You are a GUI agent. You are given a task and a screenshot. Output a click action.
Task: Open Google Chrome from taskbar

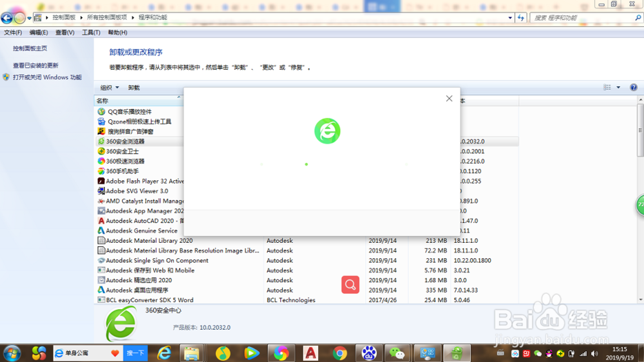[x=339, y=354]
